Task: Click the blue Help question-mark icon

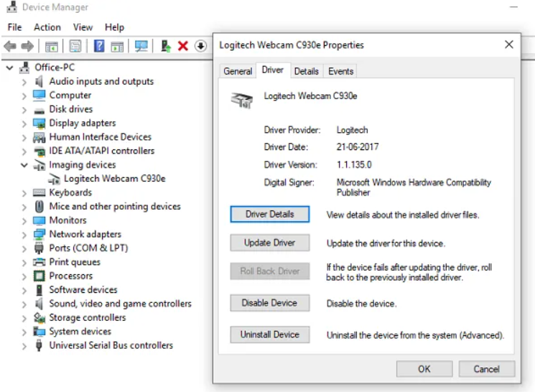Action: 99,46
